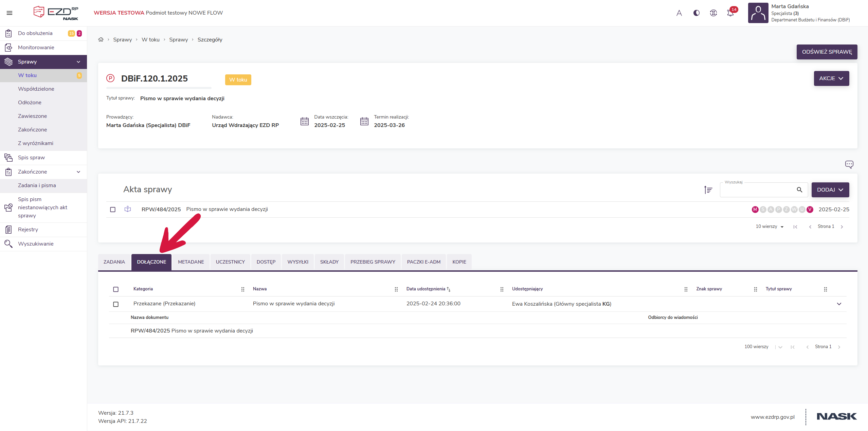The image size is (868, 431).
Task: Open the PRZEBIEG SPRAWY tab
Action: 373,262
